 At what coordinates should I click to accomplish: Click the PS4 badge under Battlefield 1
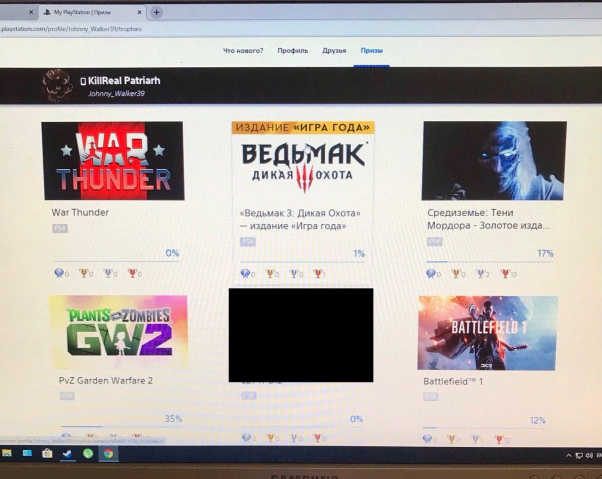click(x=431, y=396)
